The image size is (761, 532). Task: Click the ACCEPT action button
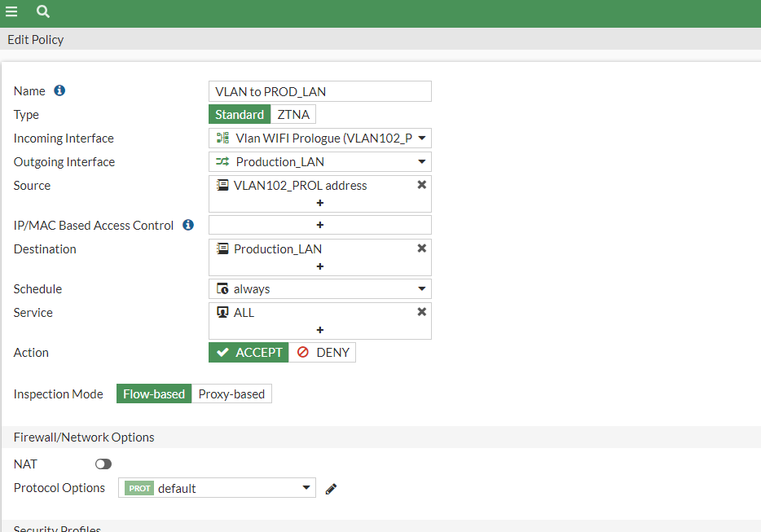pyautogui.click(x=249, y=353)
